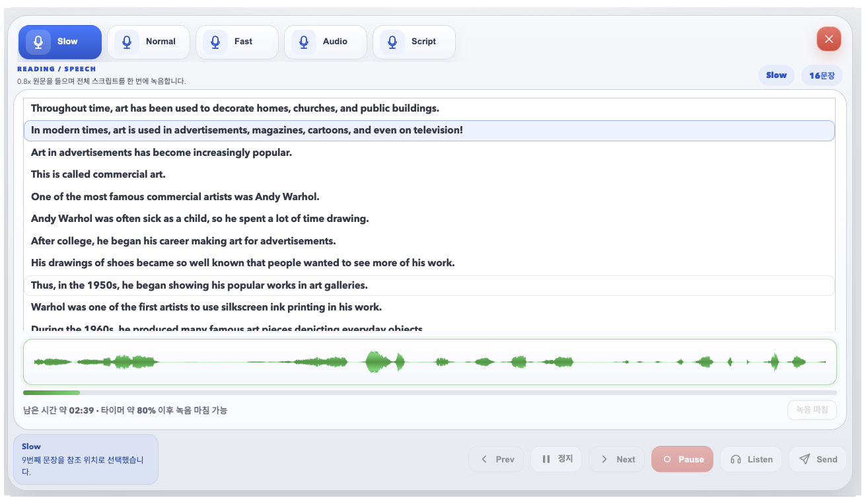
Task: Click the Slow speed badge at right
Action: click(776, 75)
